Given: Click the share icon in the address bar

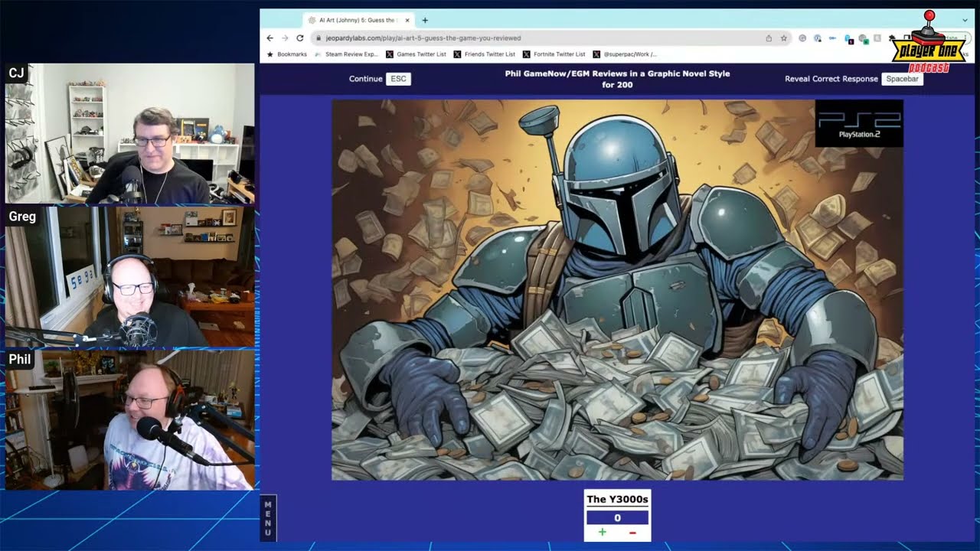Looking at the screenshot, I should click(769, 37).
